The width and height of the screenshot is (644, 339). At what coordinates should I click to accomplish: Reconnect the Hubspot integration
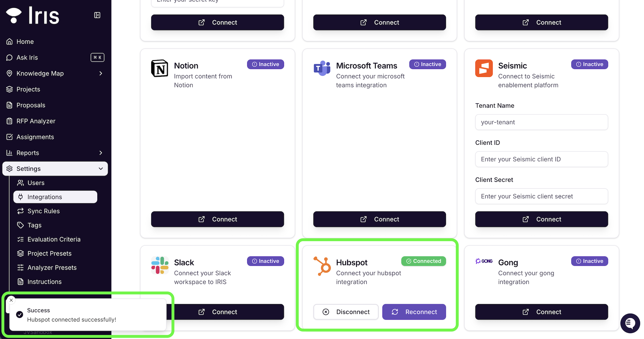(x=414, y=312)
